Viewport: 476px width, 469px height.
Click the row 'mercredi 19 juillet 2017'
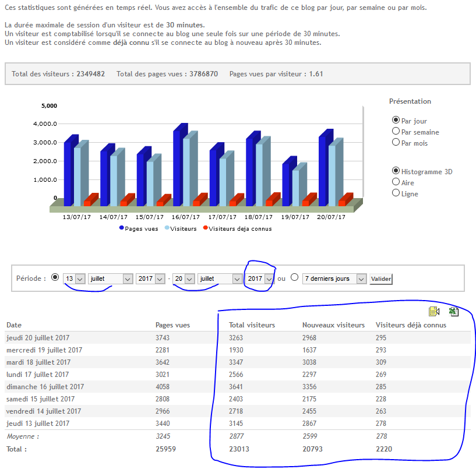tap(238, 350)
